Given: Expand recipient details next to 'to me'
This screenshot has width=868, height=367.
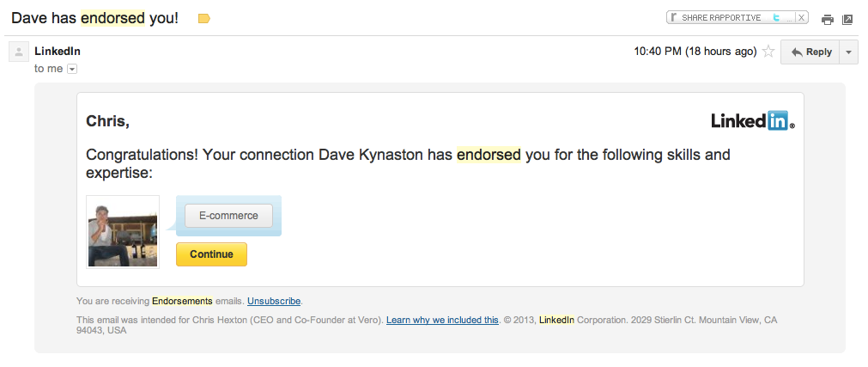Looking at the screenshot, I should pos(72,69).
